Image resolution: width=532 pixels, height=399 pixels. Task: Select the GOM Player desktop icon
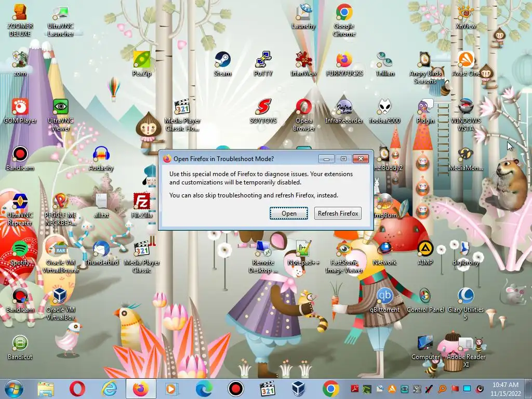pyautogui.click(x=20, y=111)
